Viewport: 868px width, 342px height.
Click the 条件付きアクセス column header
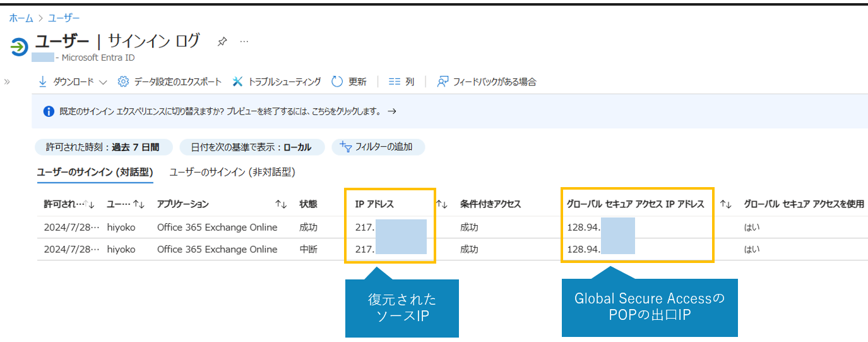click(x=490, y=204)
